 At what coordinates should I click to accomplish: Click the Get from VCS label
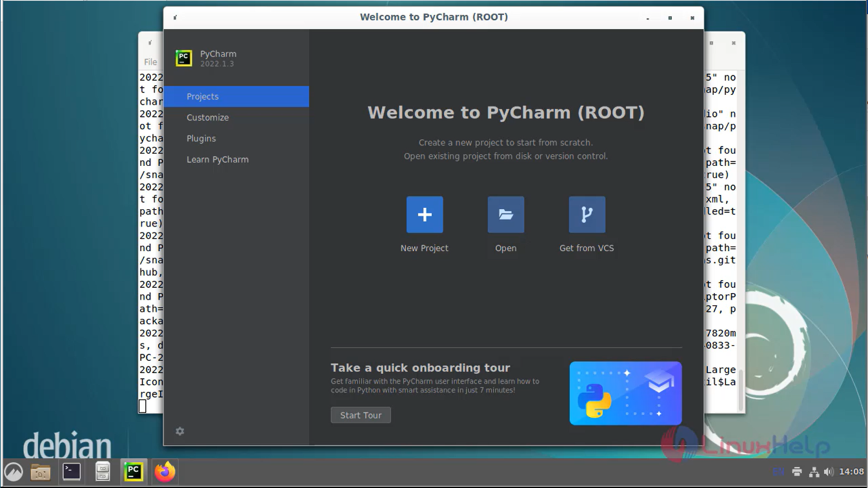[x=587, y=248]
